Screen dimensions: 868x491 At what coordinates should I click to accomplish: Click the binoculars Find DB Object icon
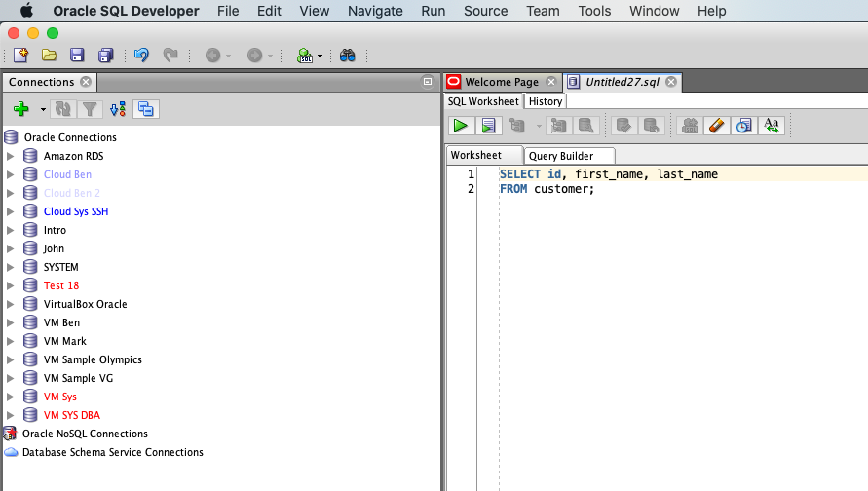347,56
